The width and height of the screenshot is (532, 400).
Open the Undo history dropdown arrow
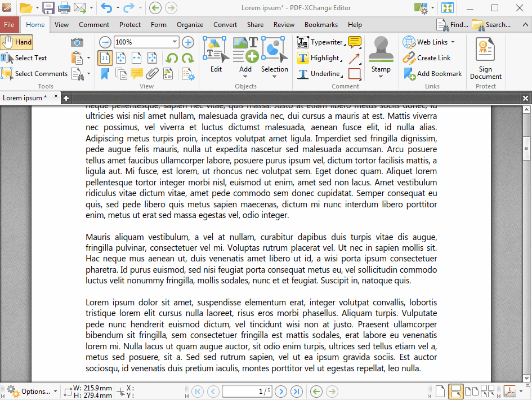(118, 7)
